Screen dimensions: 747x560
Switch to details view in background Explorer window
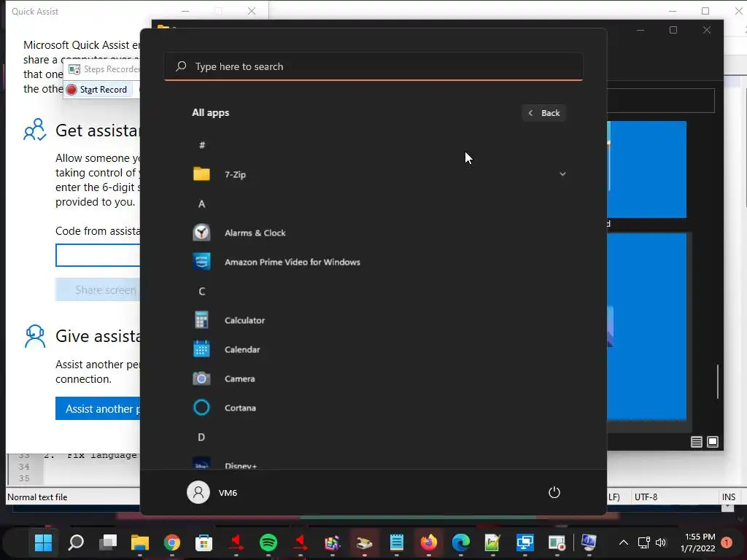[x=697, y=442]
